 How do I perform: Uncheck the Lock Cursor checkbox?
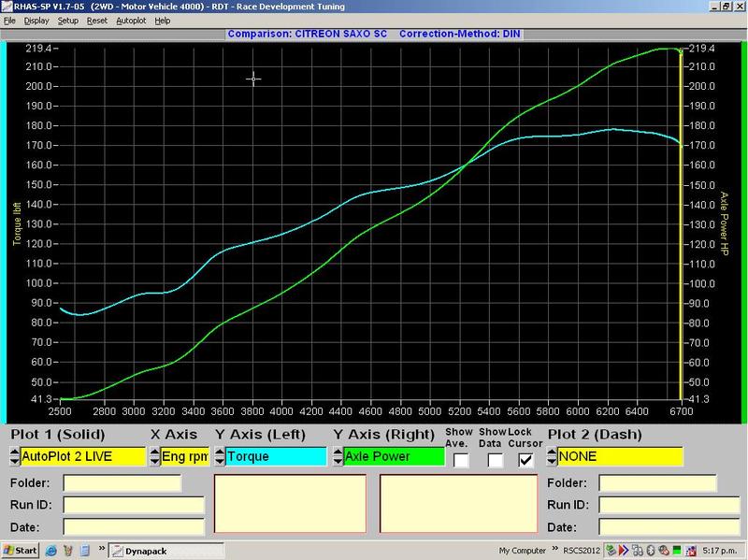526,459
